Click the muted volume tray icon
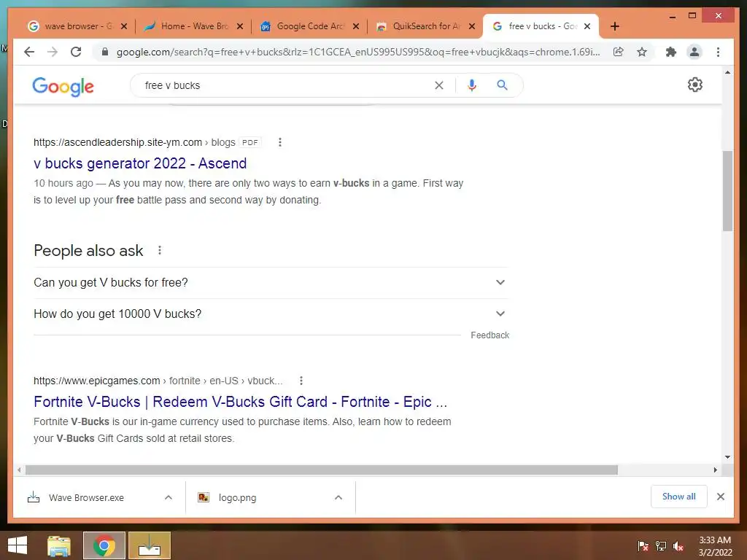This screenshot has width=747, height=560. [678, 546]
